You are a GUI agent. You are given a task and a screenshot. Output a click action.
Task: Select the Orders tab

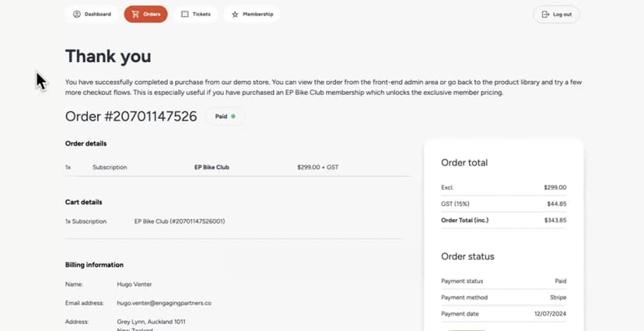(x=145, y=14)
